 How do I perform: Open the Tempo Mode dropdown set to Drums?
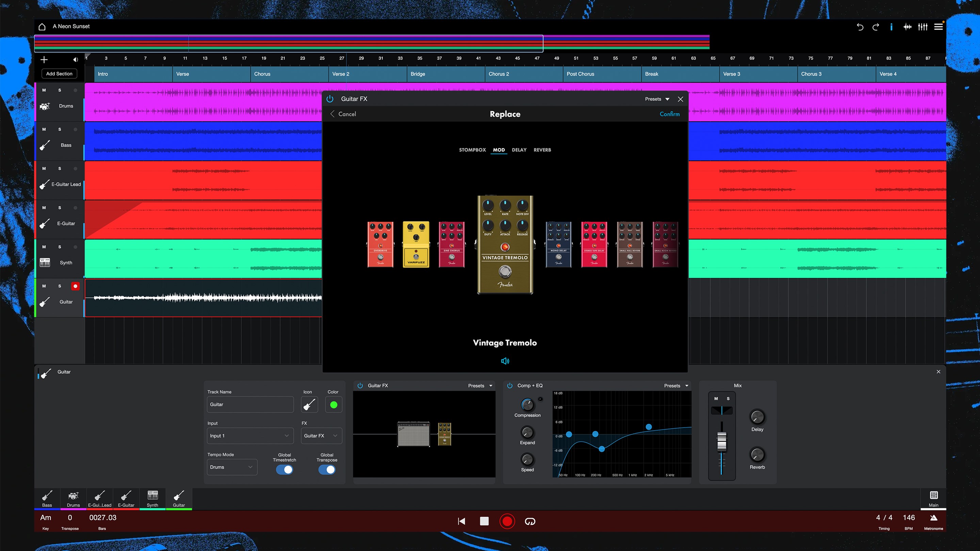click(232, 467)
